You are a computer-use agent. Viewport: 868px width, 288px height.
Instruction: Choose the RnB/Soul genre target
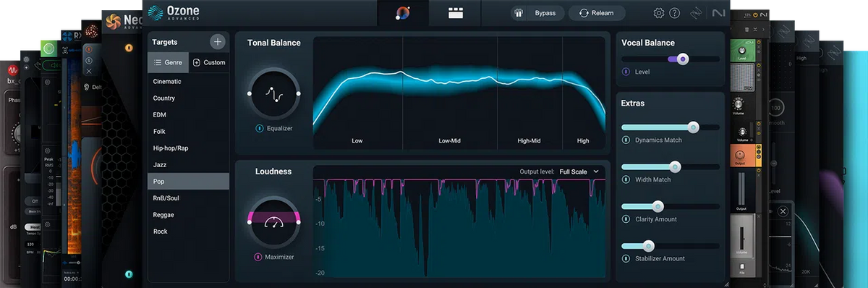[x=188, y=198]
